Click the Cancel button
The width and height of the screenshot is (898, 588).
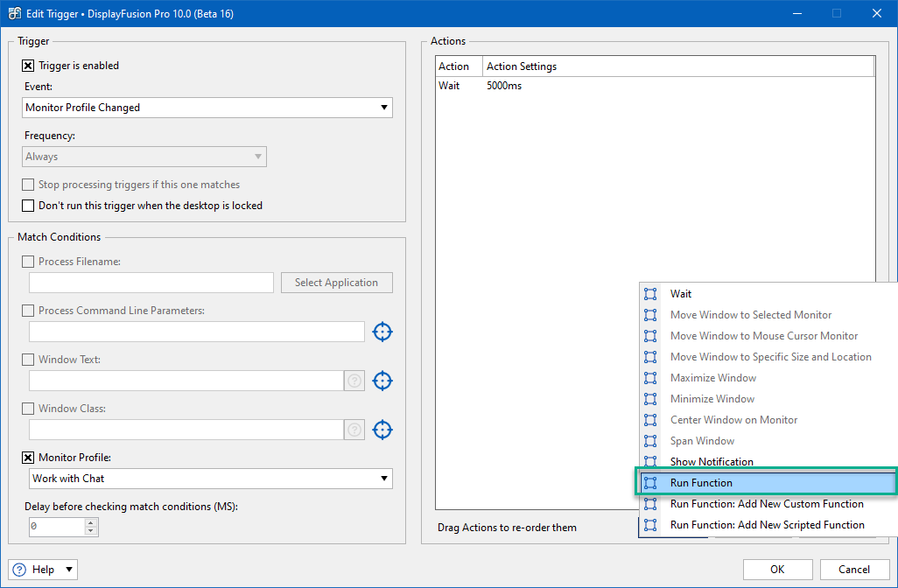854,569
